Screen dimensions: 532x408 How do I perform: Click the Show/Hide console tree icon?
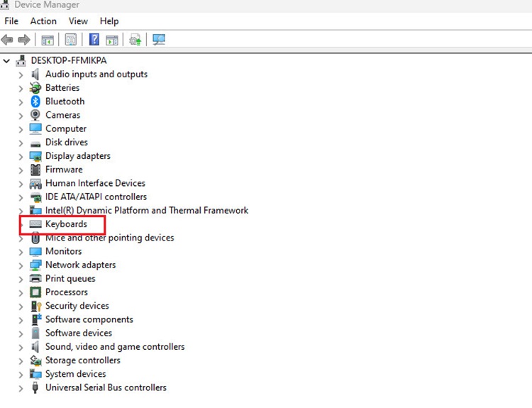[x=48, y=40]
